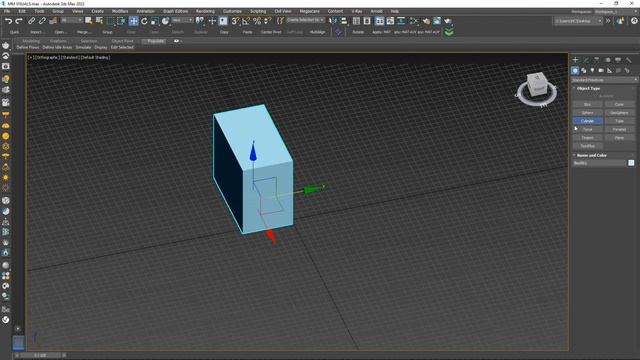Click the Plane primitive button
The width and height of the screenshot is (640, 360).
(x=619, y=138)
